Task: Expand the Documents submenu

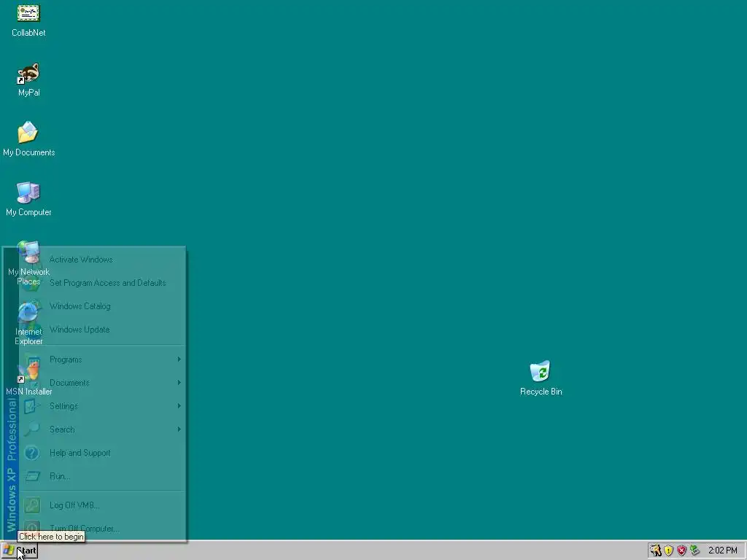Action: tap(102, 383)
